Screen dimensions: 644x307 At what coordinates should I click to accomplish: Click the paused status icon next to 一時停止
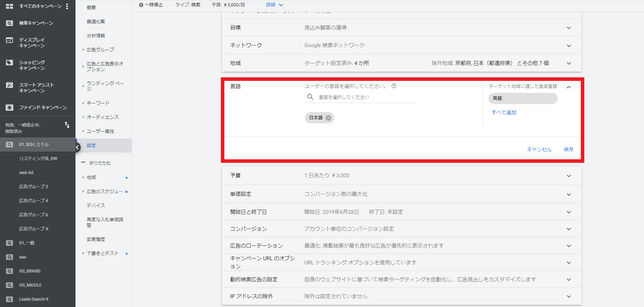coord(141,5)
